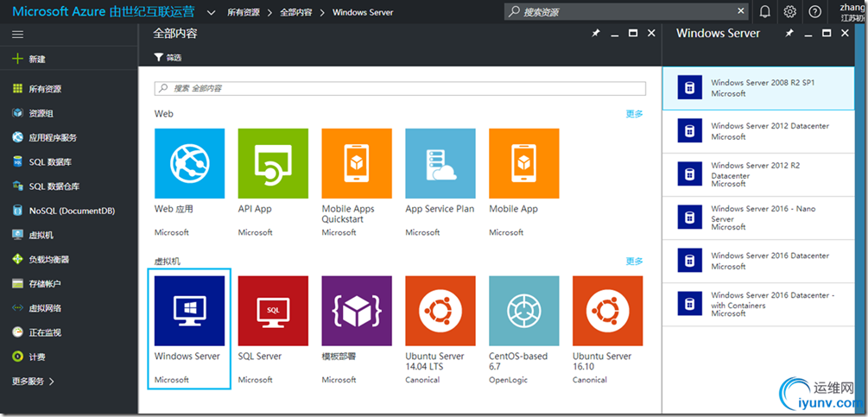Click the green plus 新建 icon
868x417 pixels.
click(18, 59)
